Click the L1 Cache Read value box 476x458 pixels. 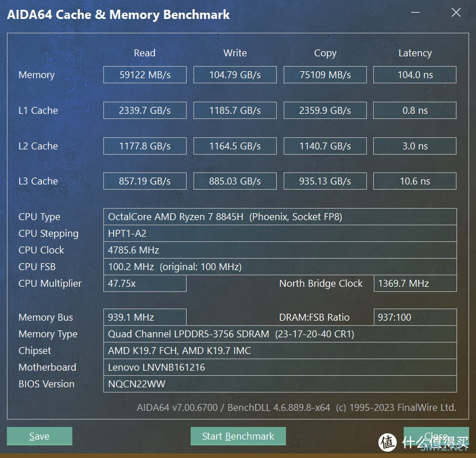[145, 110]
